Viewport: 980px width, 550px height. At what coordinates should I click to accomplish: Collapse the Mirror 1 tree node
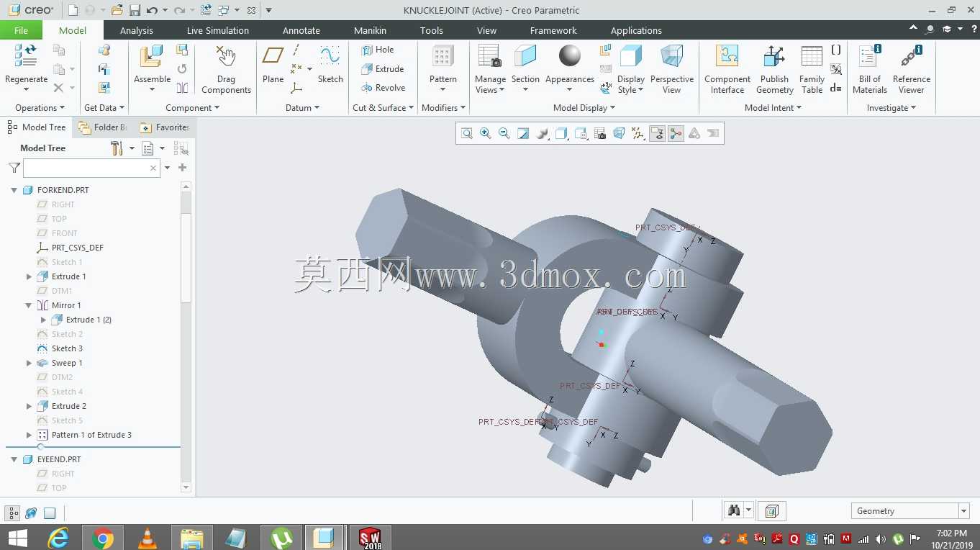pos(29,305)
